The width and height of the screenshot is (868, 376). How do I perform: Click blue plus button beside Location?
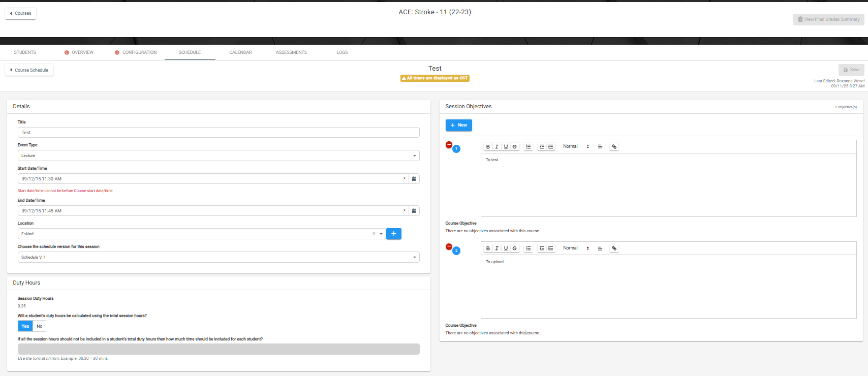393,234
